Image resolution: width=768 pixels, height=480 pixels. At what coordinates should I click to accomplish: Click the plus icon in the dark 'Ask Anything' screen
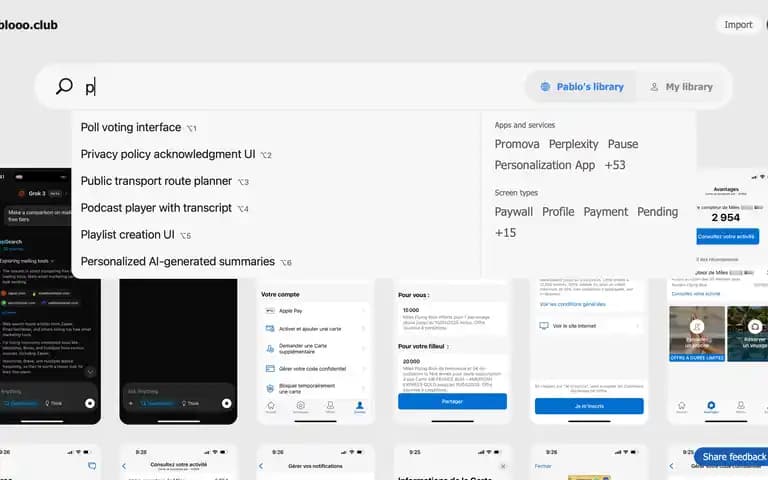point(131,403)
